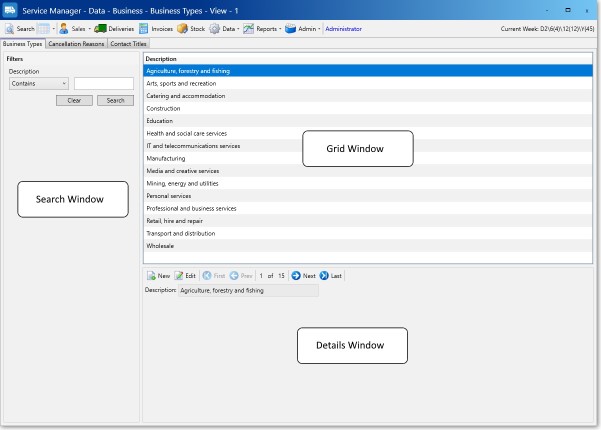Switch to the Cancellation Reasons tab
601x430 pixels.
tap(76, 44)
